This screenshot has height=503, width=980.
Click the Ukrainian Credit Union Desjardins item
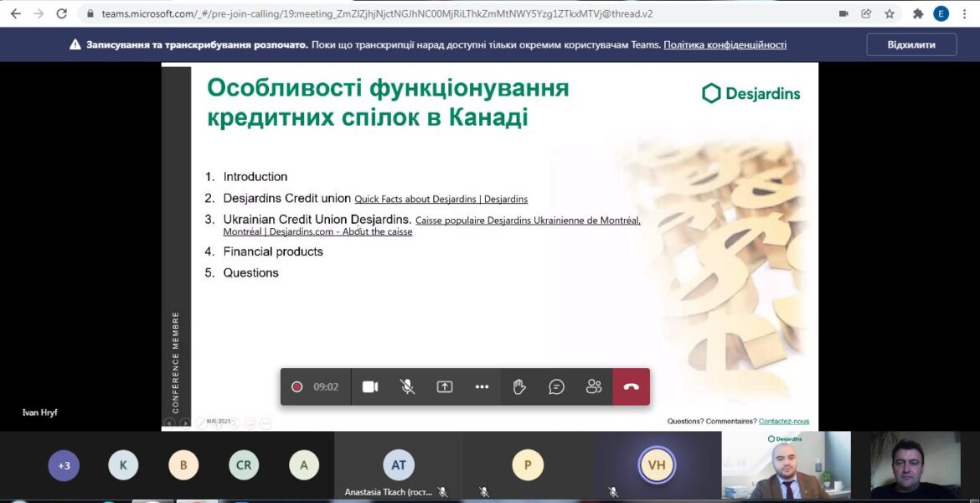(x=317, y=220)
